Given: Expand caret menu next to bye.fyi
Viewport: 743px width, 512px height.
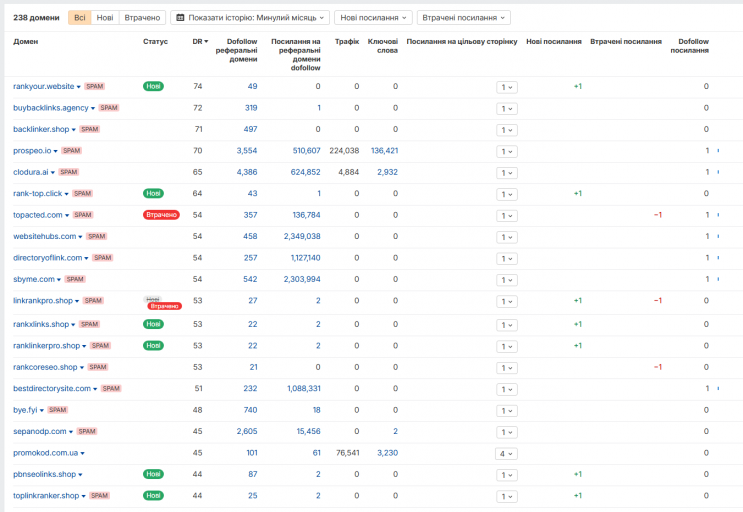Looking at the screenshot, I should click(x=42, y=411).
